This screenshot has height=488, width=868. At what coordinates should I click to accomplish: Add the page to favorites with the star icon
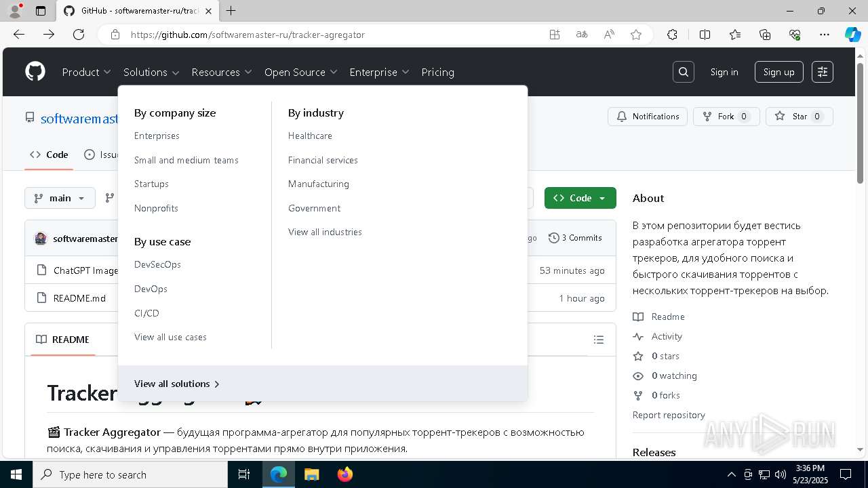point(636,35)
